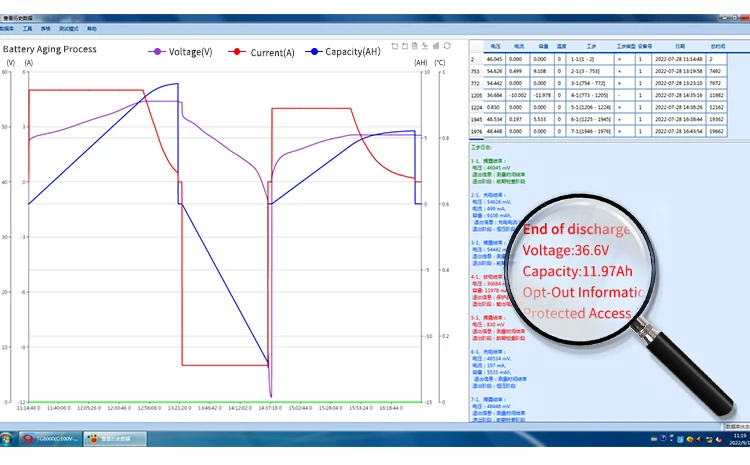
Task: Toggle the Voltage(V) legend series
Action: click(180, 52)
